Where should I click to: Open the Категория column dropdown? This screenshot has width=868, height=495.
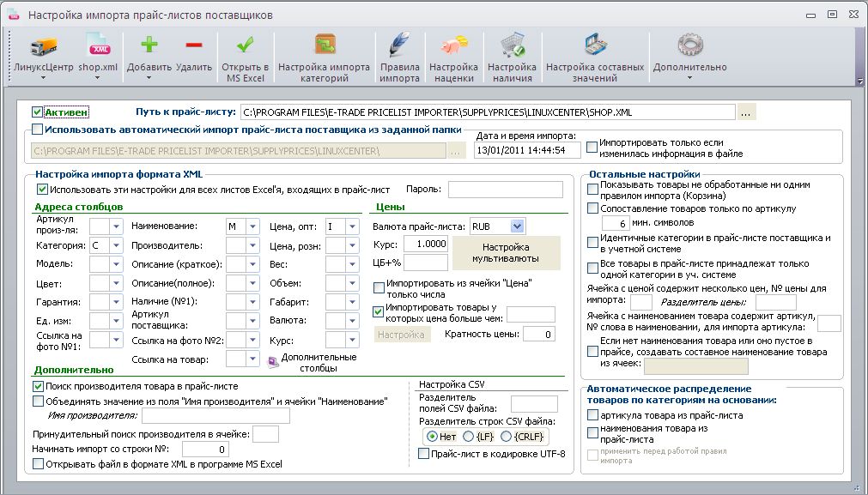pos(116,245)
